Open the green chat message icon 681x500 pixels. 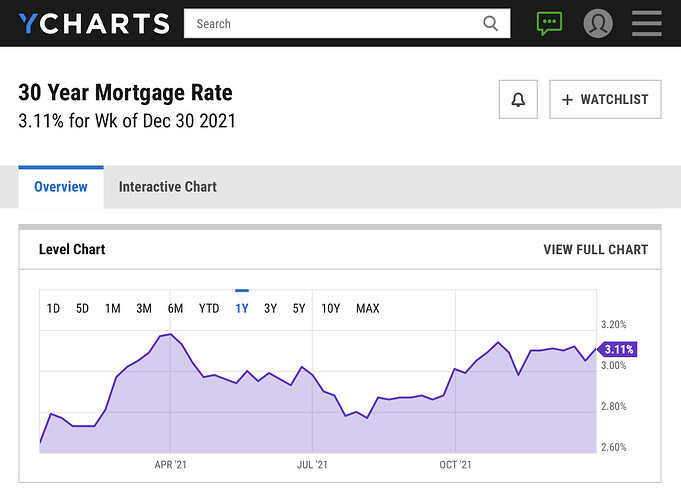coord(549,23)
